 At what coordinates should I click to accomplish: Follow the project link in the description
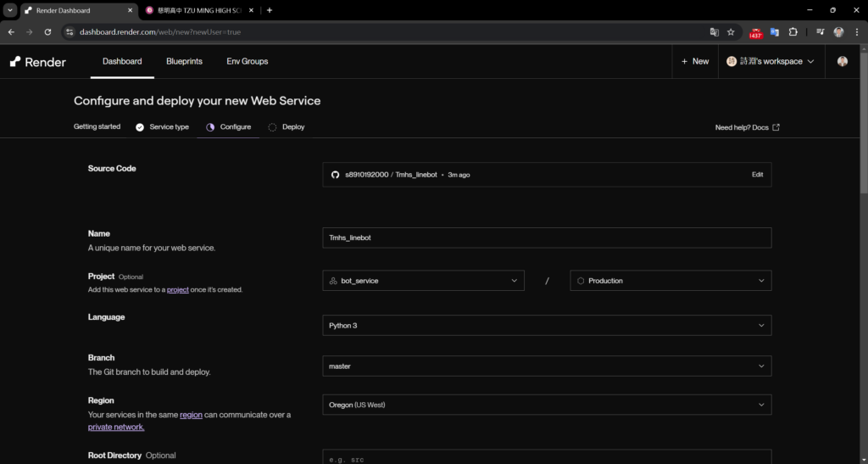tap(178, 289)
